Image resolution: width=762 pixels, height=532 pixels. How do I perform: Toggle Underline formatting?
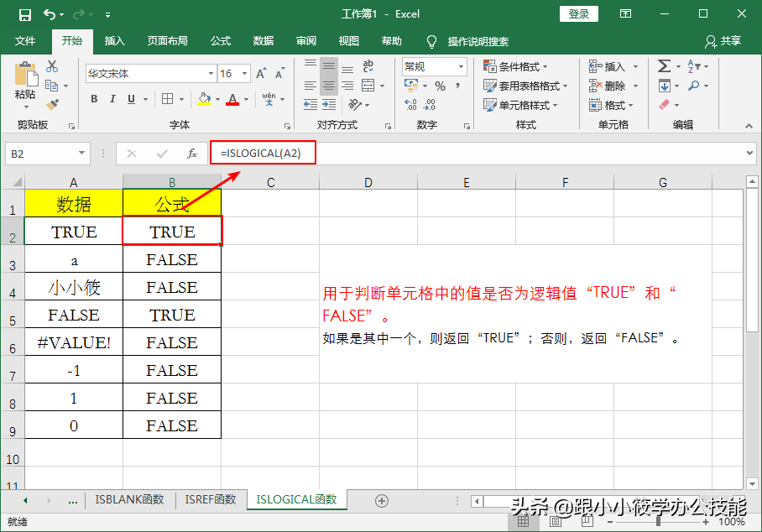click(131, 99)
